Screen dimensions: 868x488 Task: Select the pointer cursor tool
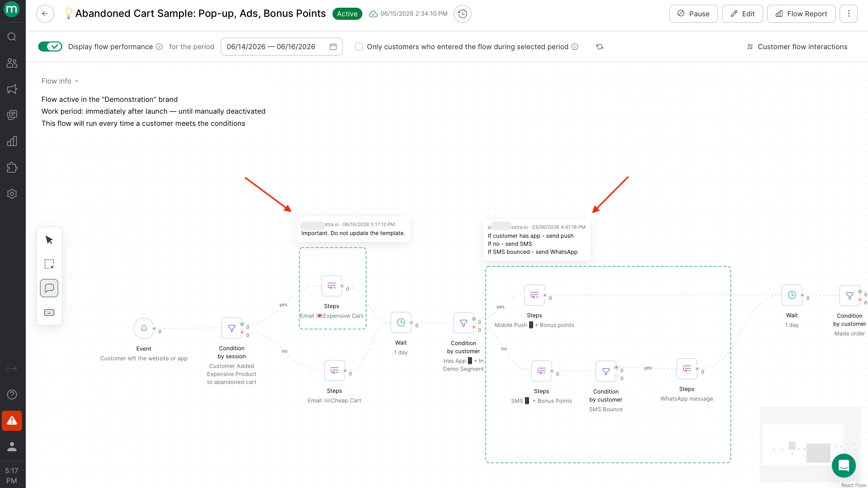[x=49, y=240]
